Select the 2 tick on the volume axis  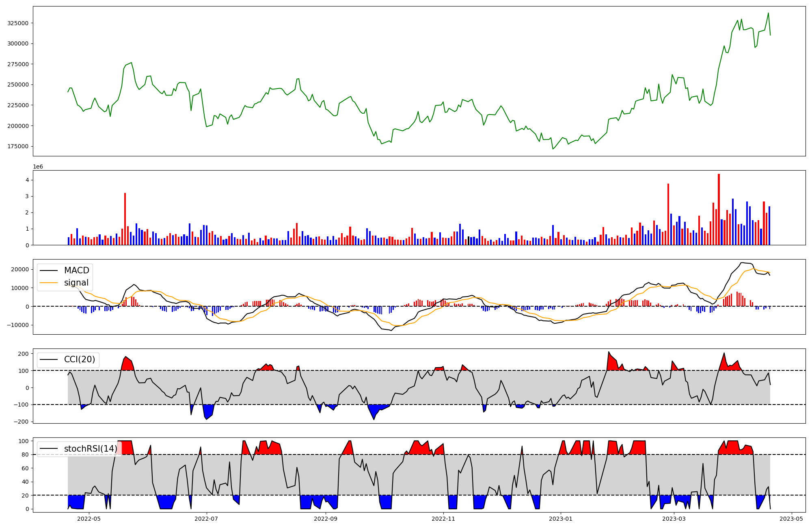pyautogui.click(x=27, y=212)
